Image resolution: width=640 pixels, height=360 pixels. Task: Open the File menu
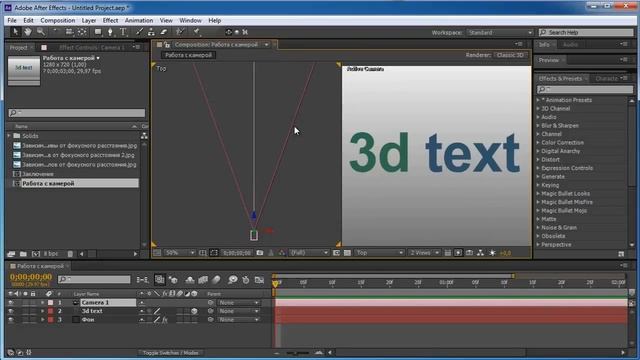12,20
